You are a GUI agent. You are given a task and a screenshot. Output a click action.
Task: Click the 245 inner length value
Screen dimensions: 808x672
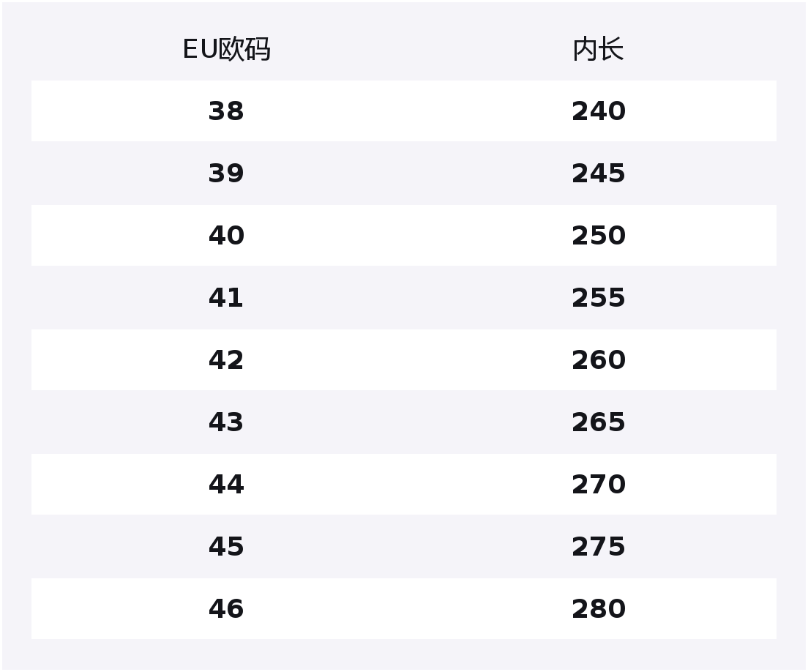point(598,173)
